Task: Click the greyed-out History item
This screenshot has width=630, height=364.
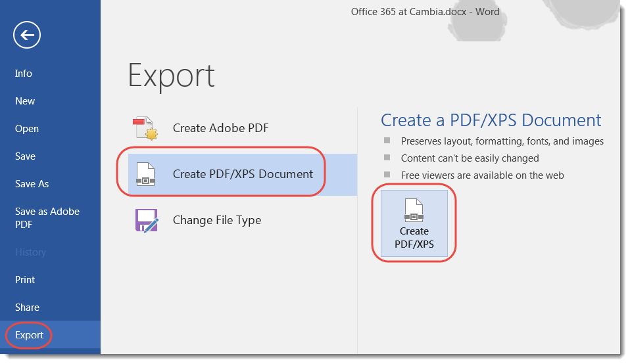Action: tap(30, 252)
